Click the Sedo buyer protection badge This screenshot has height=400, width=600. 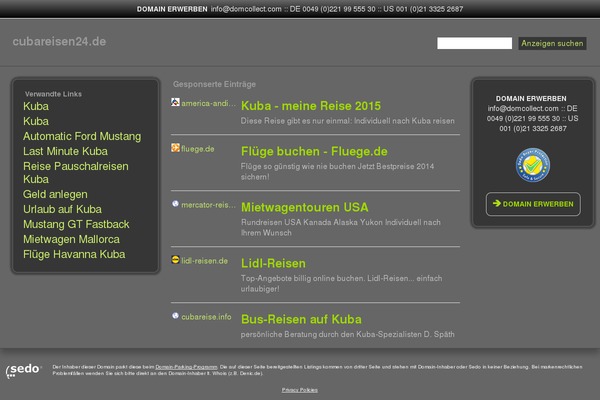(533, 165)
